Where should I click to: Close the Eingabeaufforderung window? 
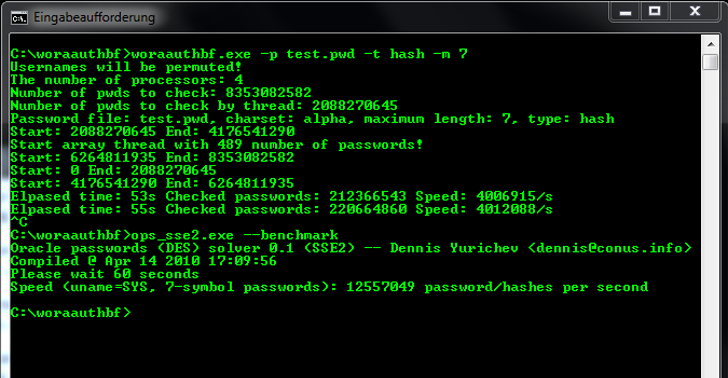tap(695, 12)
